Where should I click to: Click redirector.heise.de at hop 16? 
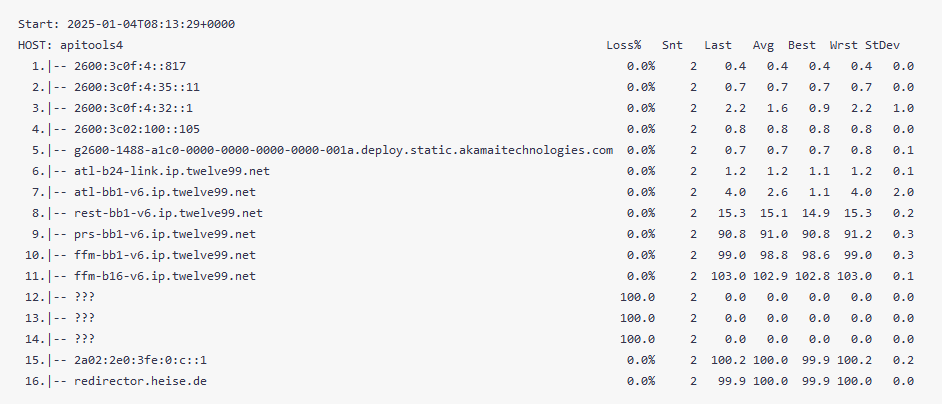(x=141, y=381)
